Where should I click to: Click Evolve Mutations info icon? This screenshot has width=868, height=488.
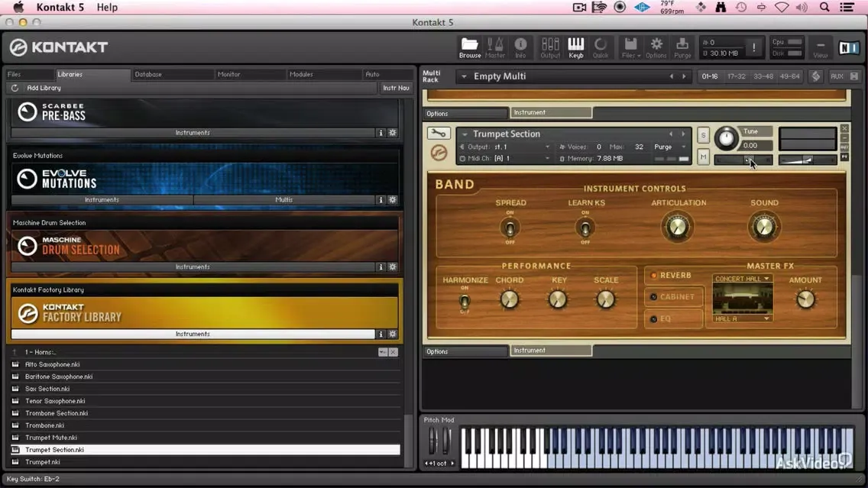(x=381, y=200)
